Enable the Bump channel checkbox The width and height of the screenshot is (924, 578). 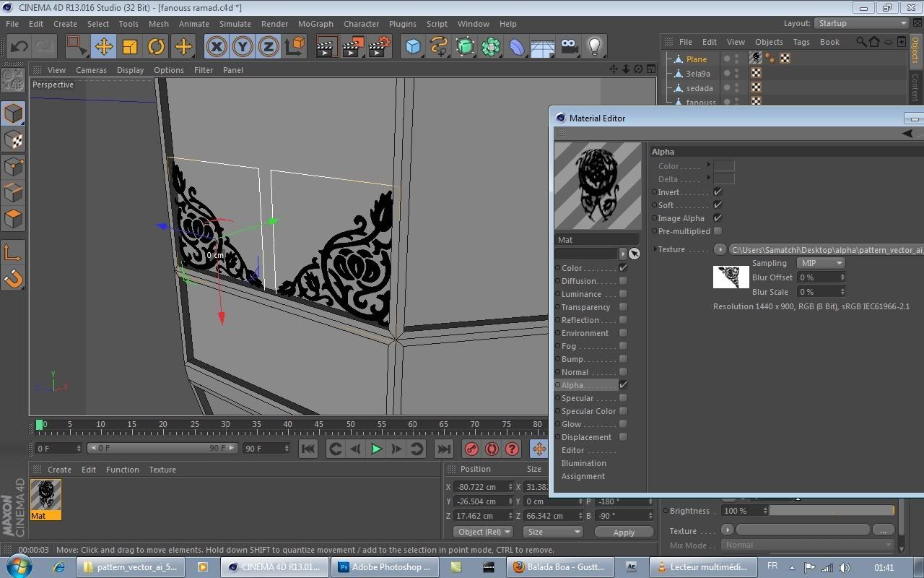click(x=623, y=359)
